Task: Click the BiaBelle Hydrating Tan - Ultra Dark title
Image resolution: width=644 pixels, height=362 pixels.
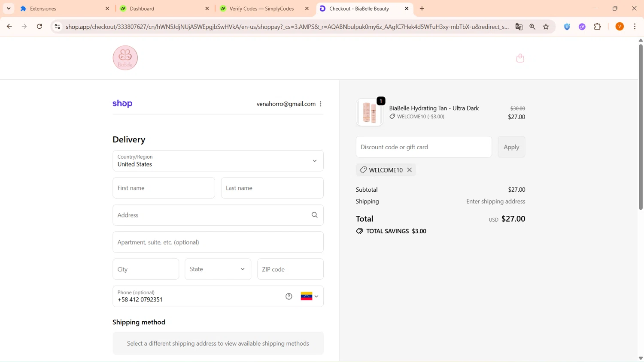Action: [x=434, y=109]
